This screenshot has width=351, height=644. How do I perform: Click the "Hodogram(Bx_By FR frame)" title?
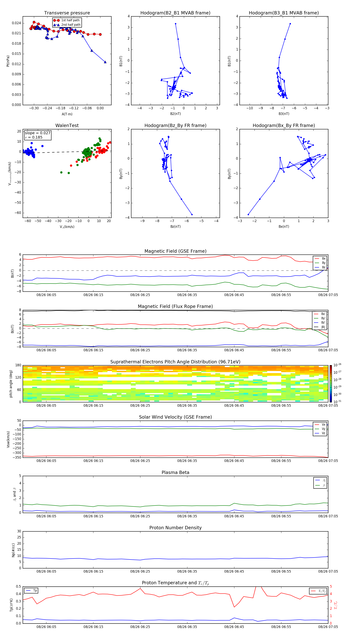(284, 125)
